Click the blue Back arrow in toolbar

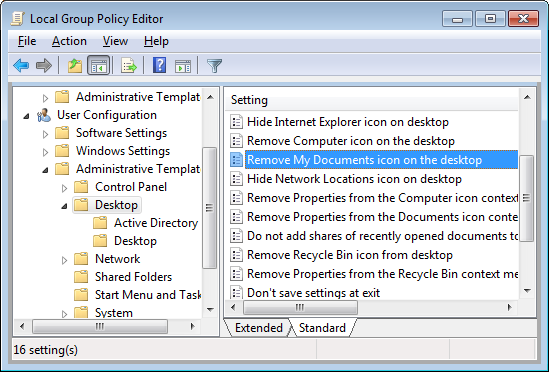click(21, 66)
